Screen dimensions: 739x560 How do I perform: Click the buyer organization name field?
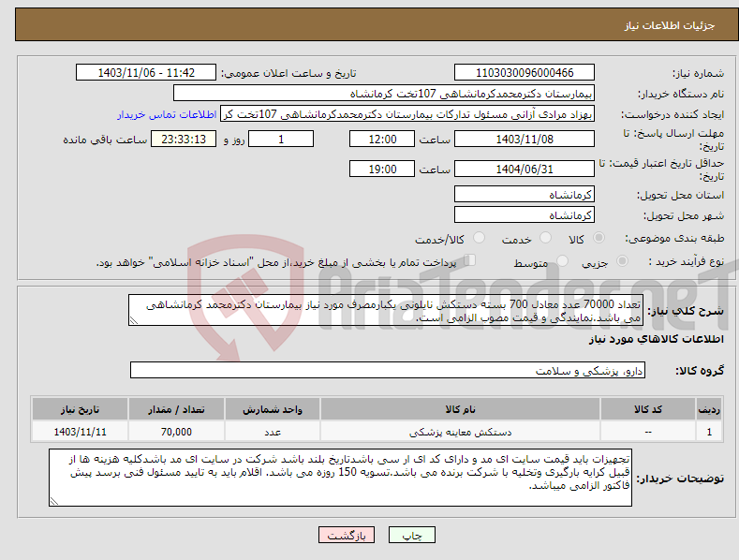[384, 94]
